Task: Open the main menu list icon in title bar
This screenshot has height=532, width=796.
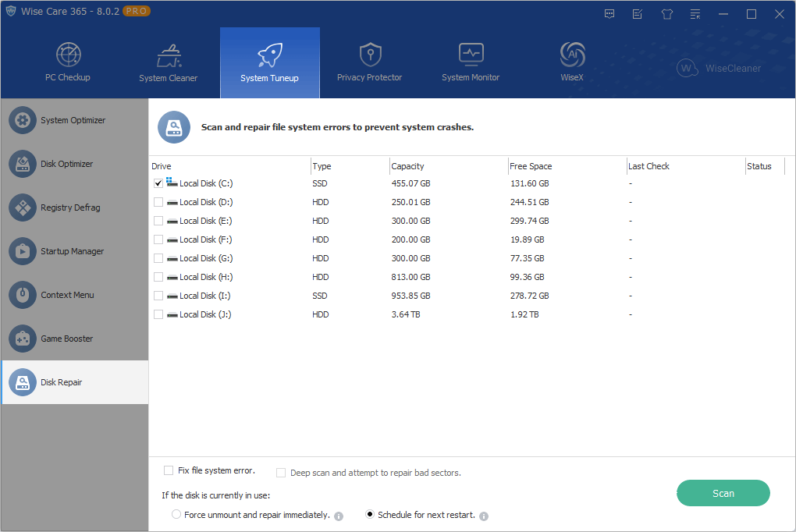Action: [695, 14]
